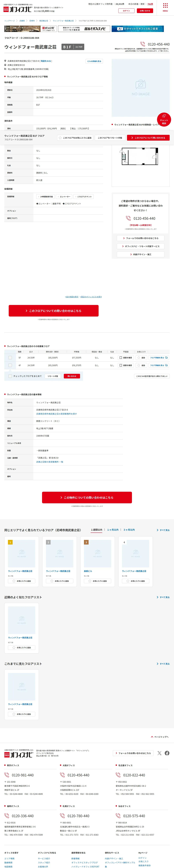Click the 追加 star button for 5F row
The height and width of the screenshot is (868, 174).
(x=142, y=357)
